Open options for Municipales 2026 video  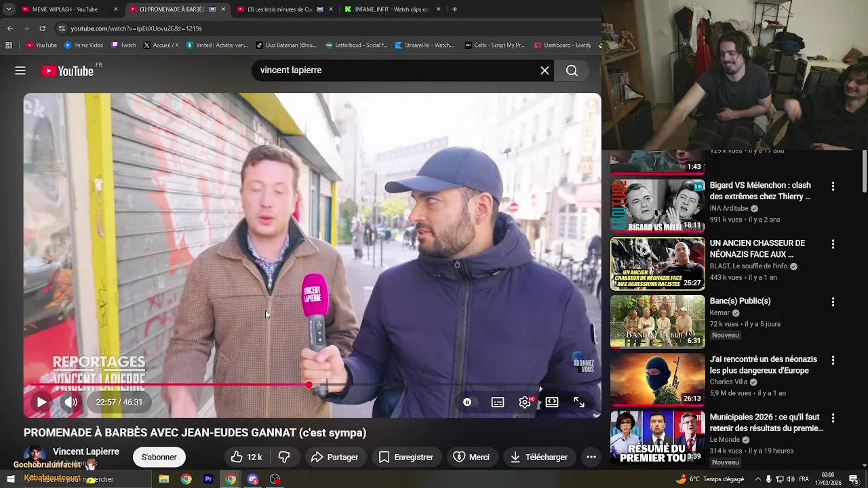point(833,418)
